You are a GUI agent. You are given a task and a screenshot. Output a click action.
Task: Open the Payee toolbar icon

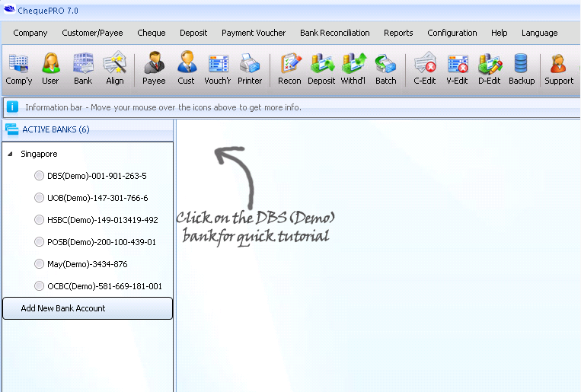pos(154,69)
